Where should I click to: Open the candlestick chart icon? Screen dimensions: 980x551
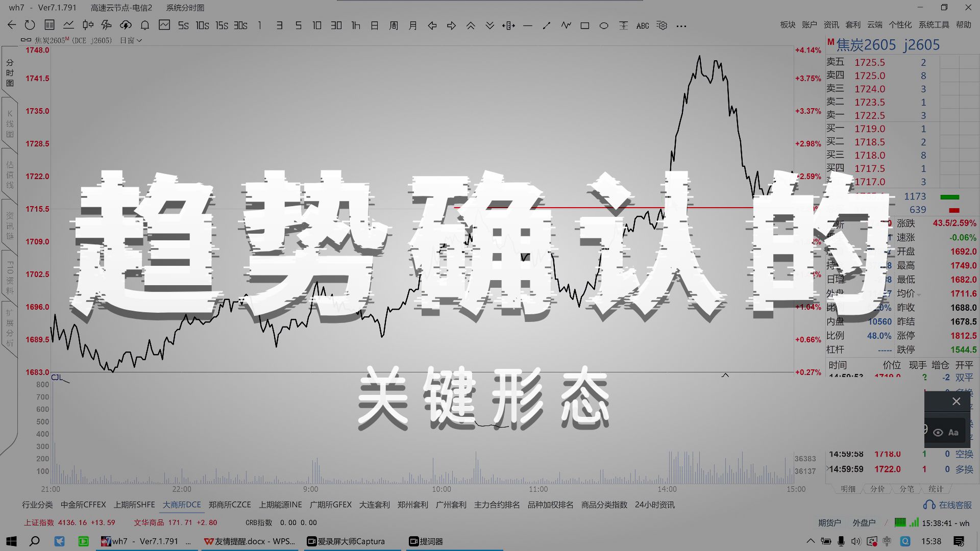point(88,25)
